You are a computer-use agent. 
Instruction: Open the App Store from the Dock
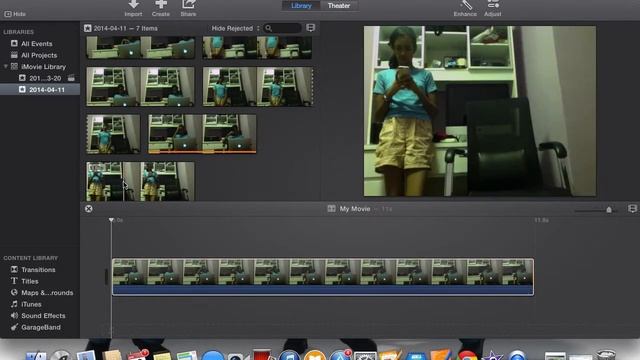tap(340, 356)
